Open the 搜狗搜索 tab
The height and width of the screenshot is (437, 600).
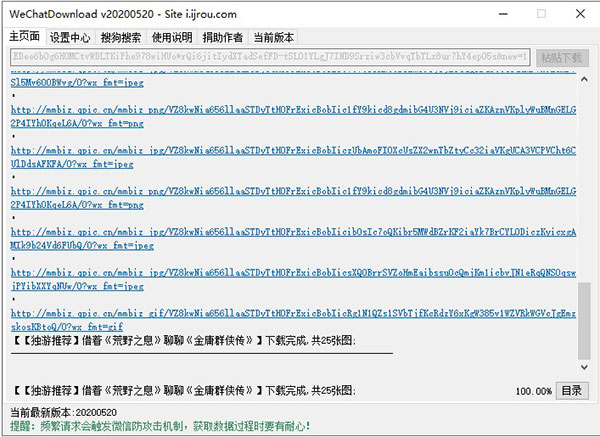[121, 38]
